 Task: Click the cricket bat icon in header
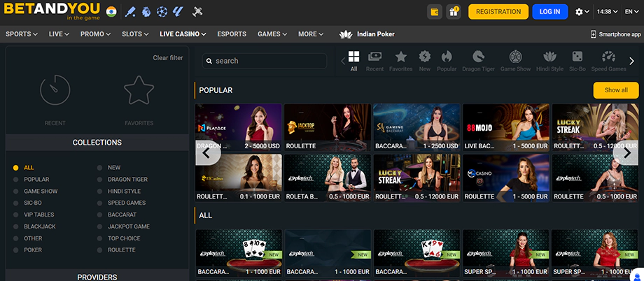click(130, 12)
